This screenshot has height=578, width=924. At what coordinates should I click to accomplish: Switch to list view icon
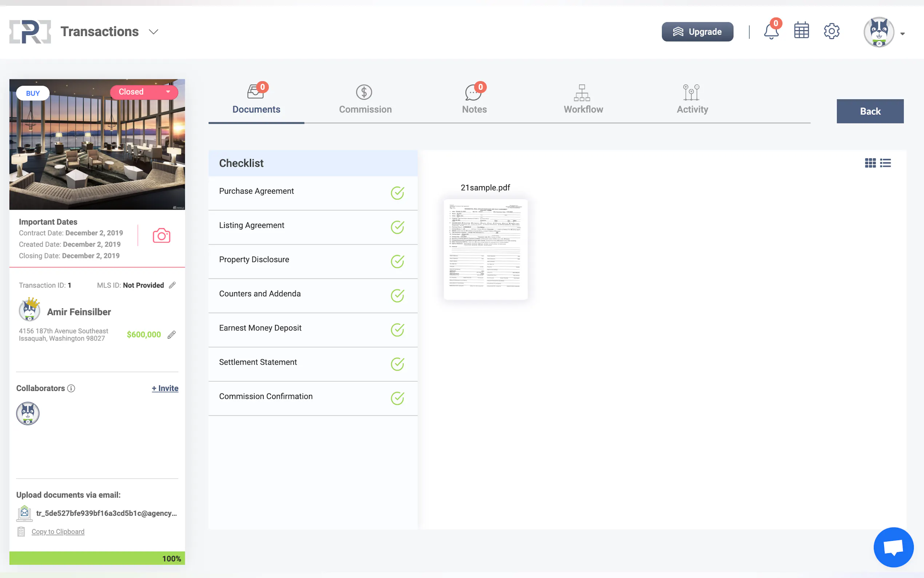pyautogui.click(x=885, y=163)
